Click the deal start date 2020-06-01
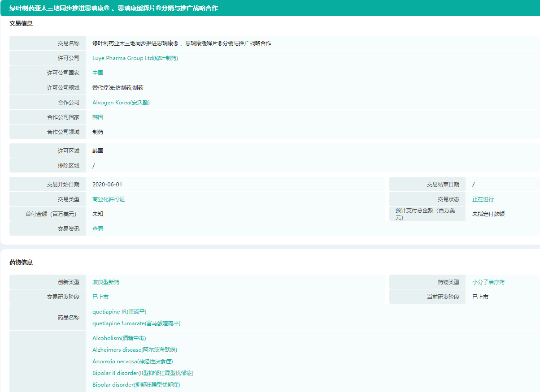540x392 pixels. tap(107, 185)
